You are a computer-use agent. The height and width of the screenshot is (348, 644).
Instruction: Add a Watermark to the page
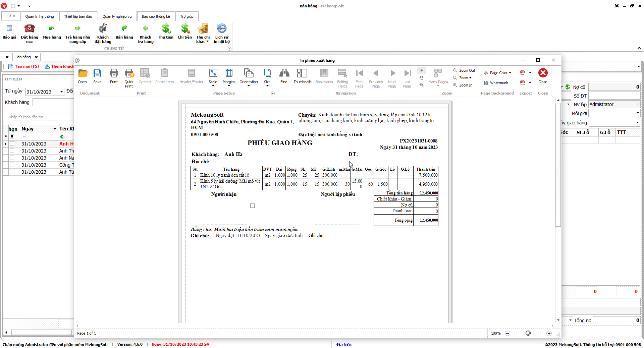click(496, 83)
